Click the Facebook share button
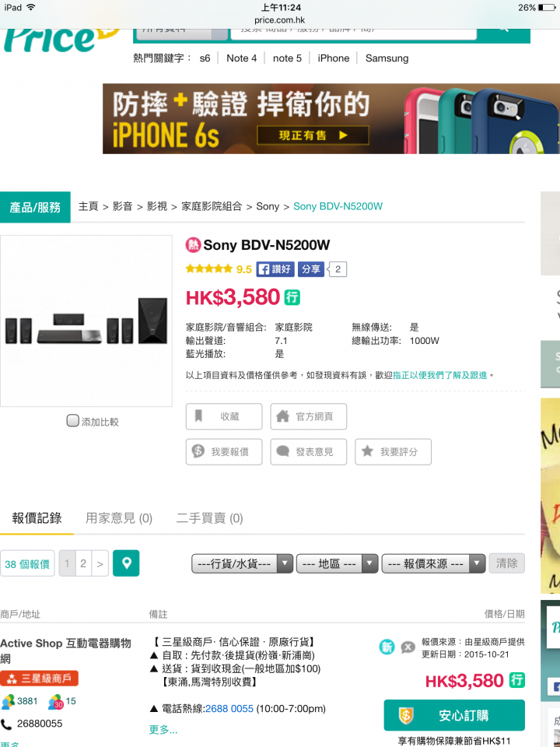The image size is (560, 747). [311, 269]
